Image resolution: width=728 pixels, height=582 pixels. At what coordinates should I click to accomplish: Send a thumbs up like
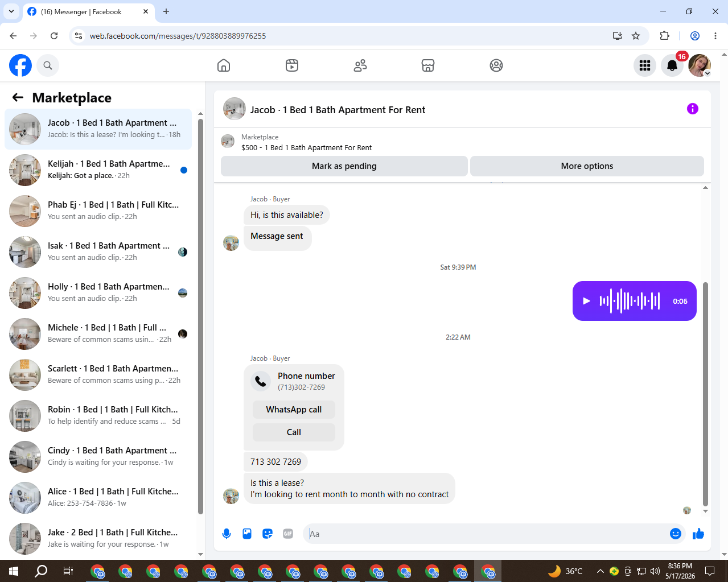[x=698, y=534]
